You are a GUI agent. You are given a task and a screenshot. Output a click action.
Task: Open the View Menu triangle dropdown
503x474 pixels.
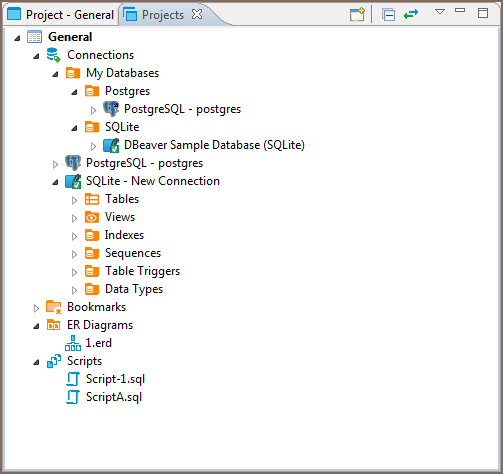pyautogui.click(x=440, y=12)
